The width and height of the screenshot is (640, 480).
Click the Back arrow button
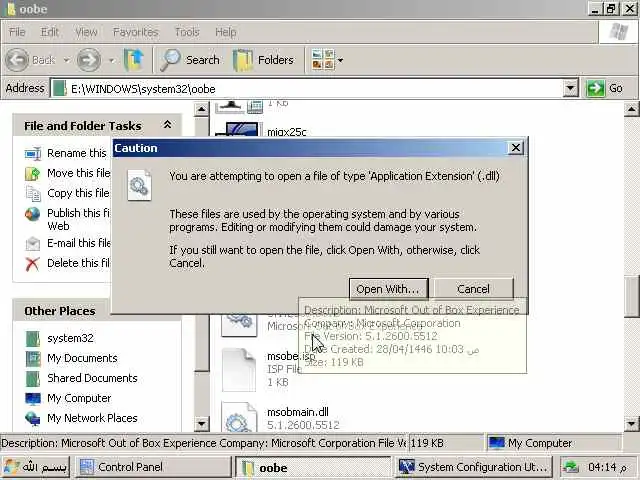click(x=17, y=60)
